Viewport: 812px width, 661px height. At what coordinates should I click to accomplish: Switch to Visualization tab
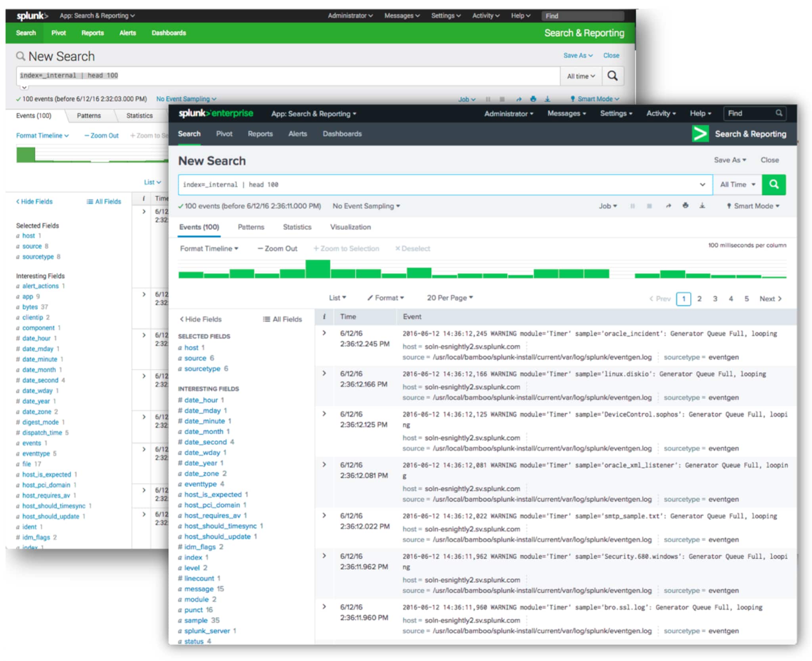[x=350, y=227]
